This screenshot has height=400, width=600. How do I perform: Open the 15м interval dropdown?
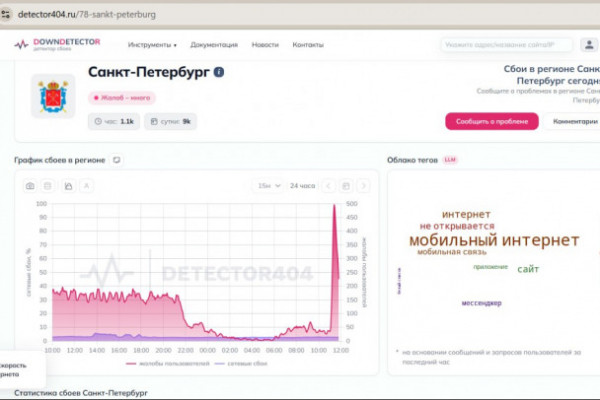tap(269, 186)
